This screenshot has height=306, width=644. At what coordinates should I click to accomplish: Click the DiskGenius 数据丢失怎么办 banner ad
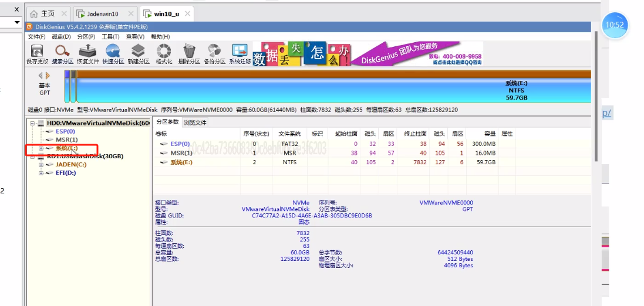[x=367, y=54]
